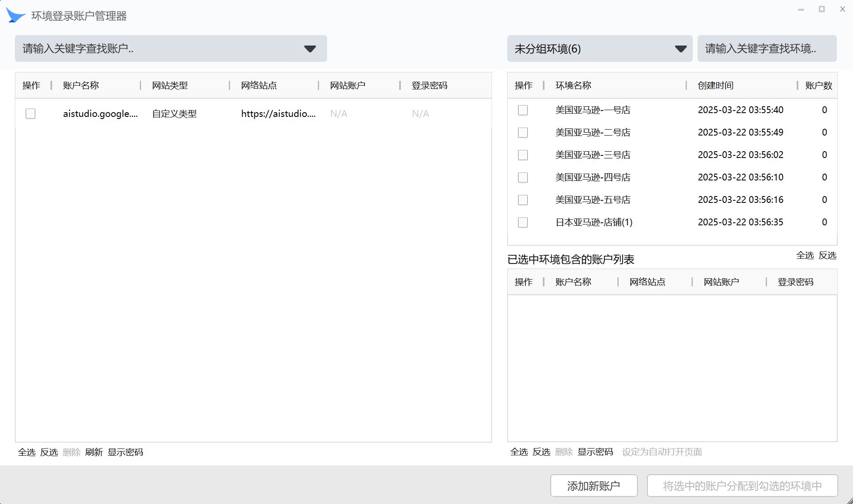Screen dimensions: 853x504
Task: Click 显示密码 under the accounts list
Action: [x=125, y=452]
